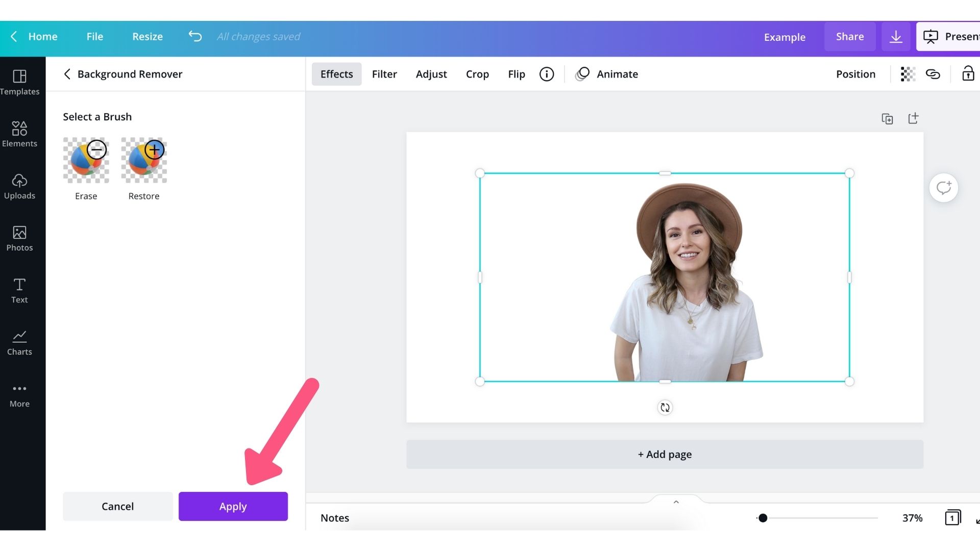Click Cancel to discard background changes
The width and height of the screenshot is (980, 551).
(117, 507)
